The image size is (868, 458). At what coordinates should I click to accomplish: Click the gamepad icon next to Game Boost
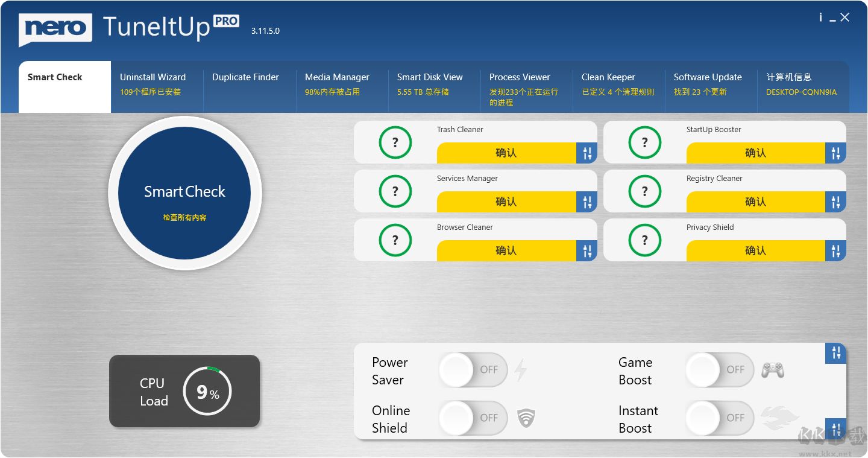pyautogui.click(x=773, y=369)
